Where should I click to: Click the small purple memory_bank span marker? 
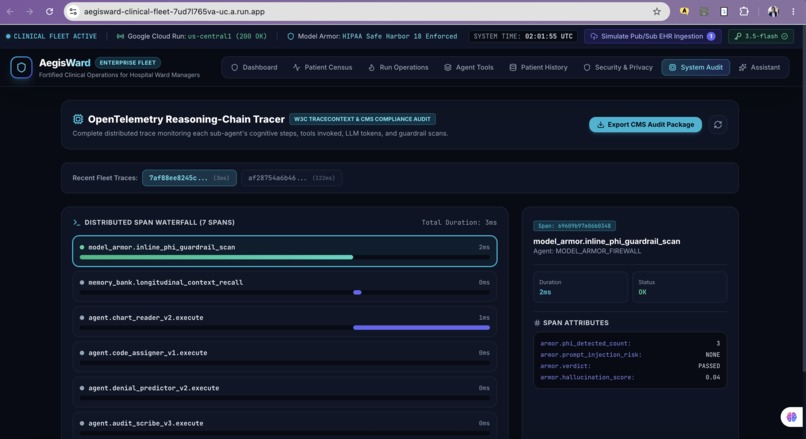click(x=357, y=292)
